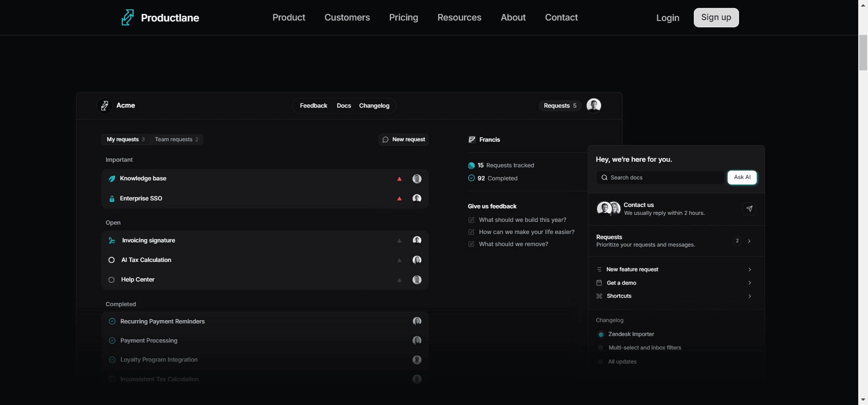The image size is (868, 405).
Task: Click scrollbar down arrow at bottom
Action: tap(863, 400)
